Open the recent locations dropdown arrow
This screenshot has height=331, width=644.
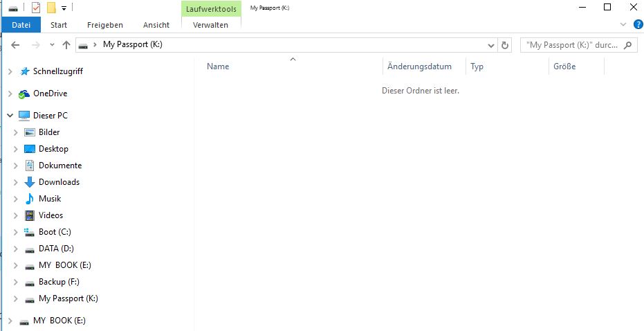pos(52,45)
